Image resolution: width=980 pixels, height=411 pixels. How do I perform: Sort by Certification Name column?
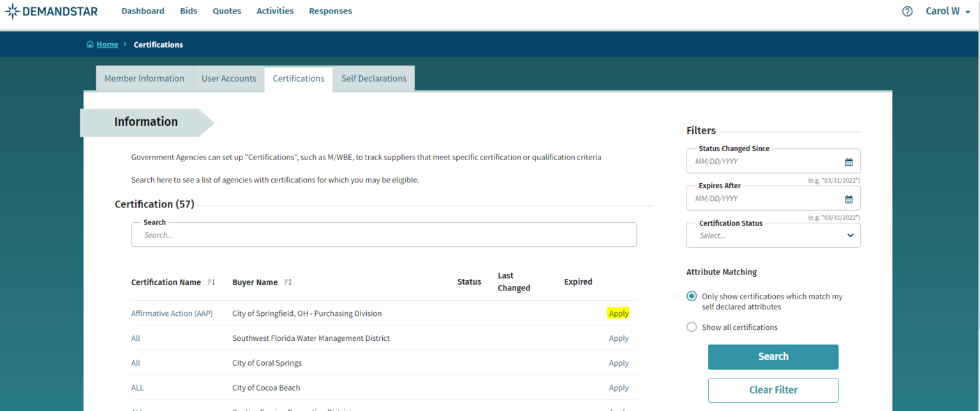[x=211, y=281]
